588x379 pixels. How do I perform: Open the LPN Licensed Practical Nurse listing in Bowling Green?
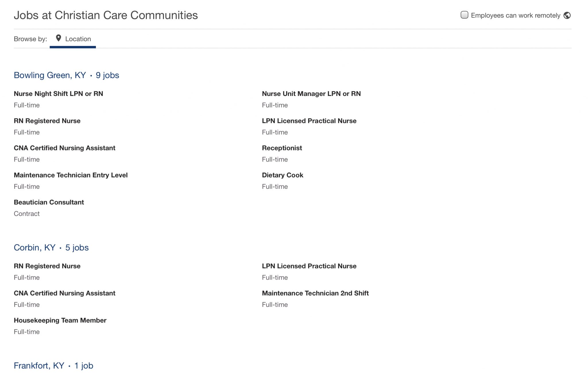click(309, 121)
